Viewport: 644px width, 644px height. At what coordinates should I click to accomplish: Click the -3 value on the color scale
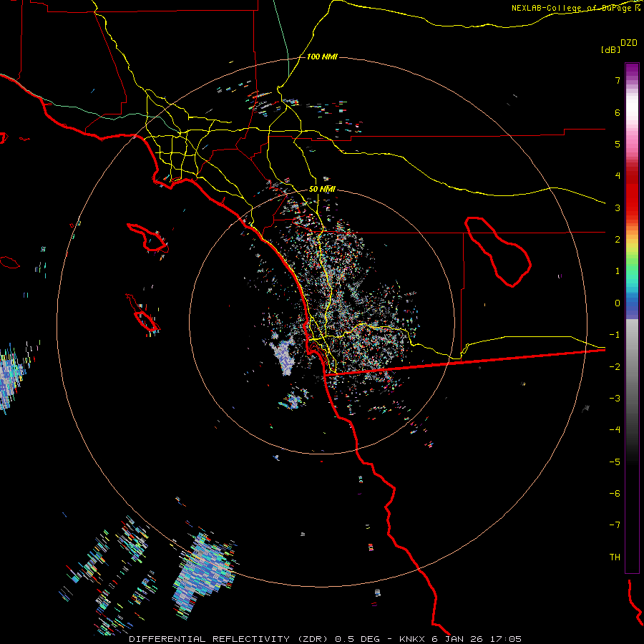(x=615, y=399)
